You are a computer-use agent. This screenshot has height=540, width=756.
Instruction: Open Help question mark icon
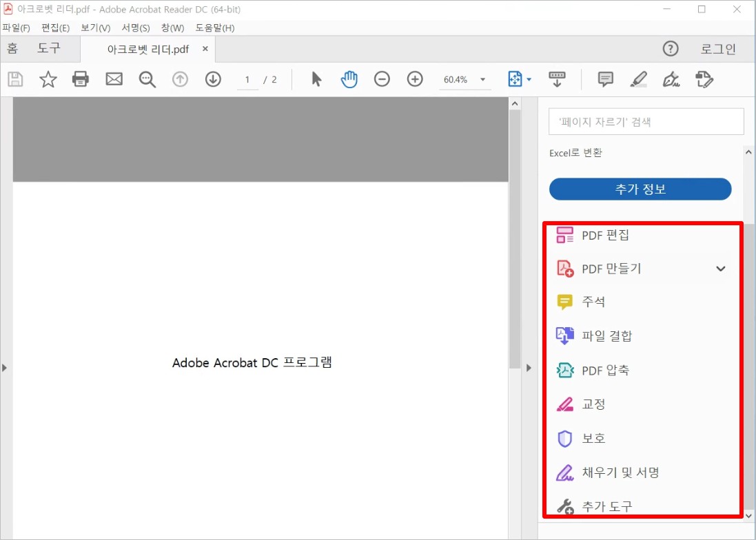pyautogui.click(x=670, y=49)
